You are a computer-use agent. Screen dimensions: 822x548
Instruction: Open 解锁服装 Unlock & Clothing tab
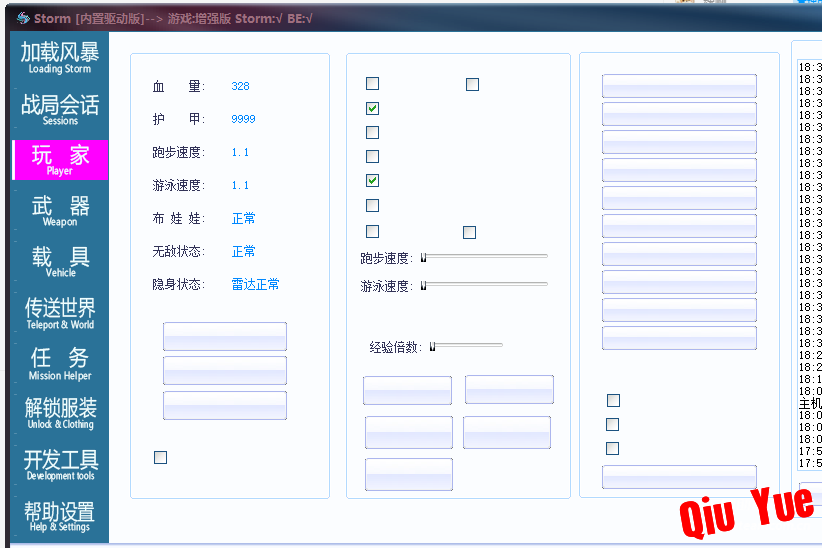[60, 413]
